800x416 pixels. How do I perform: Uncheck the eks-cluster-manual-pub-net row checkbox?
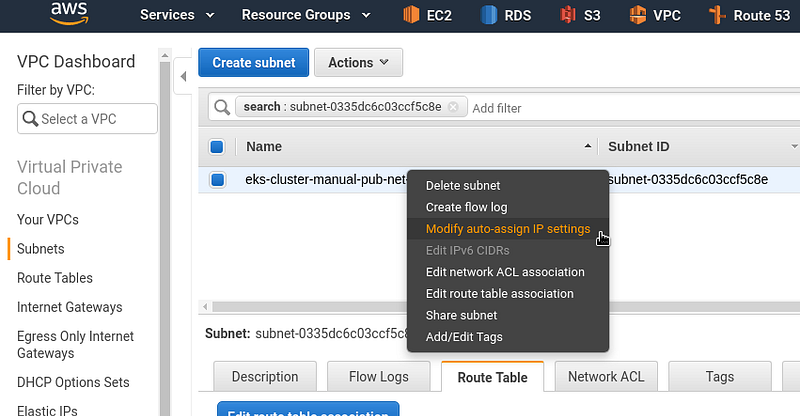218,180
